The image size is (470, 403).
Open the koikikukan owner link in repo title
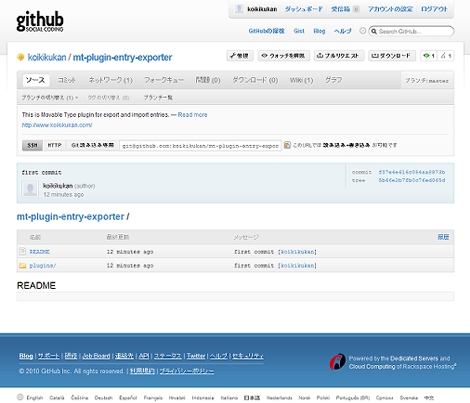click(47, 57)
